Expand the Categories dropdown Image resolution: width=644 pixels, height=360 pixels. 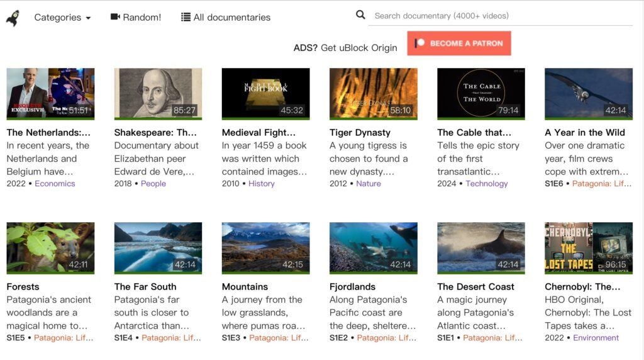click(62, 18)
